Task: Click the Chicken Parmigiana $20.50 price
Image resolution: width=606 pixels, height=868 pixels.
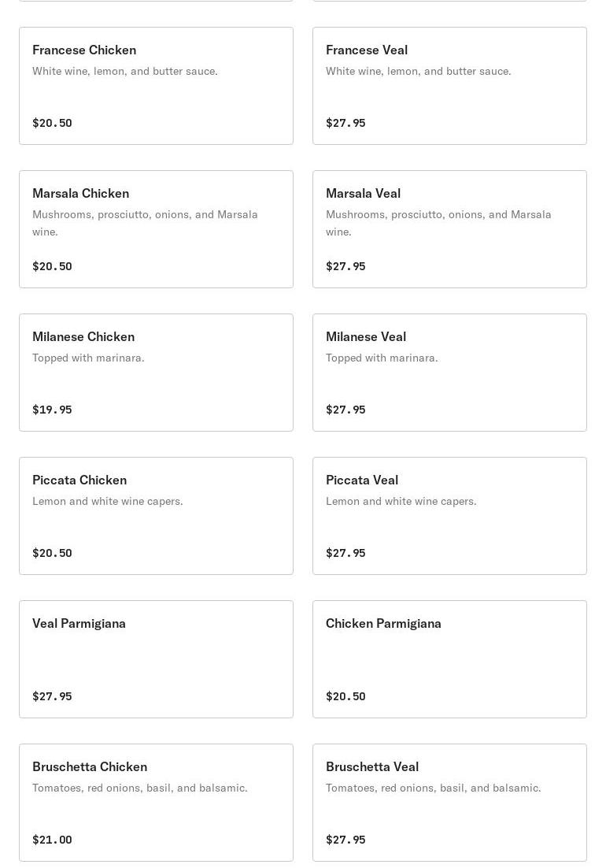Action: (x=345, y=696)
